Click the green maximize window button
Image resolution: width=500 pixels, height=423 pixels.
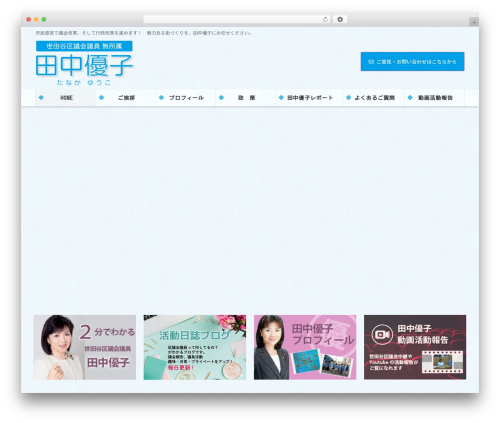(x=44, y=20)
